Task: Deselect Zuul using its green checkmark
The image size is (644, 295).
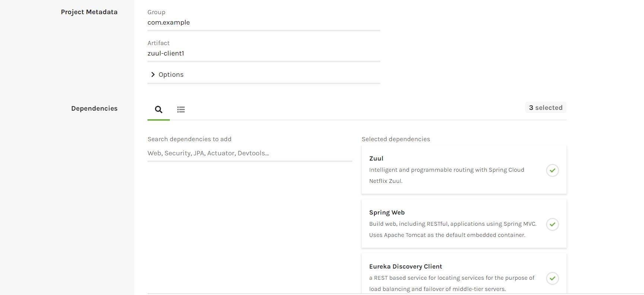Action: click(x=552, y=171)
